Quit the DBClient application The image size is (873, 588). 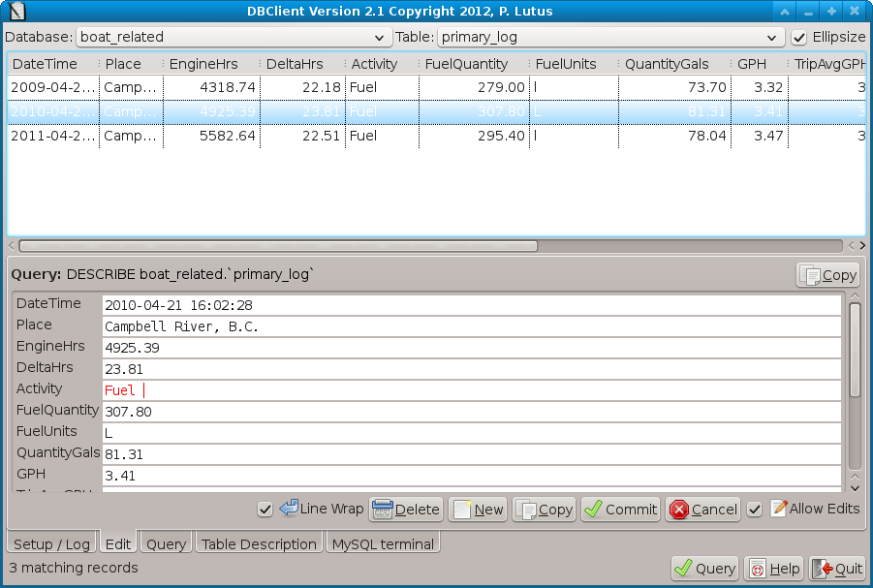tap(837, 569)
